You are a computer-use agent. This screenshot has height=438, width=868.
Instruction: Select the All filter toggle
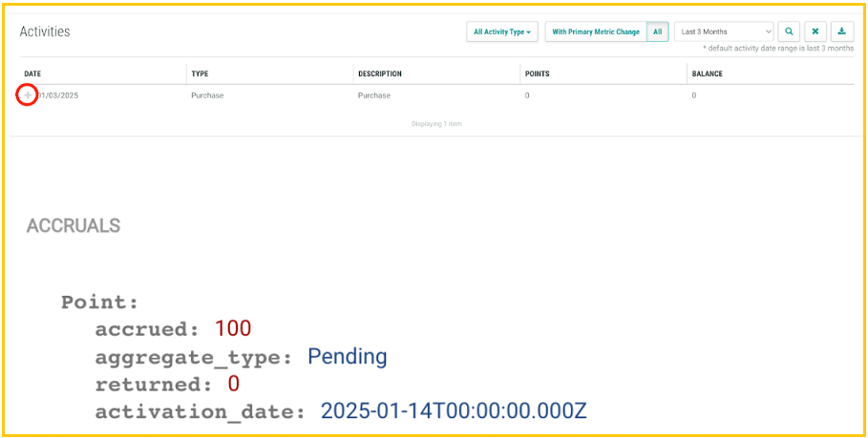tap(657, 31)
